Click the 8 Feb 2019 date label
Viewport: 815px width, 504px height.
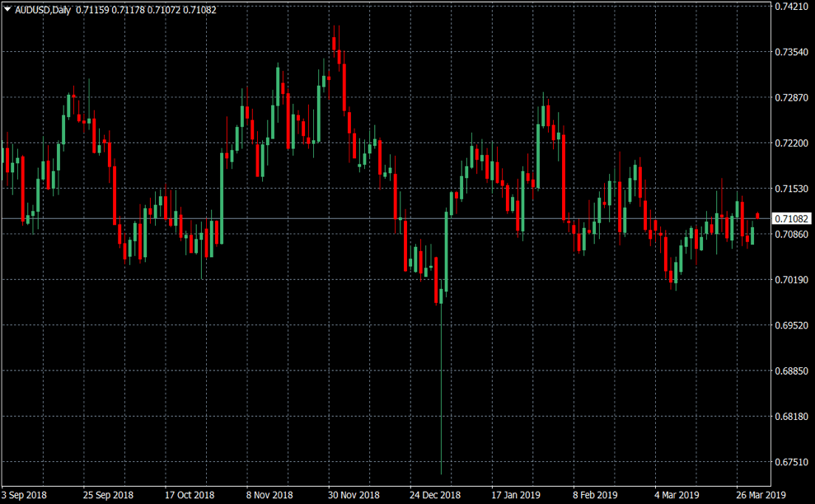[x=595, y=495]
